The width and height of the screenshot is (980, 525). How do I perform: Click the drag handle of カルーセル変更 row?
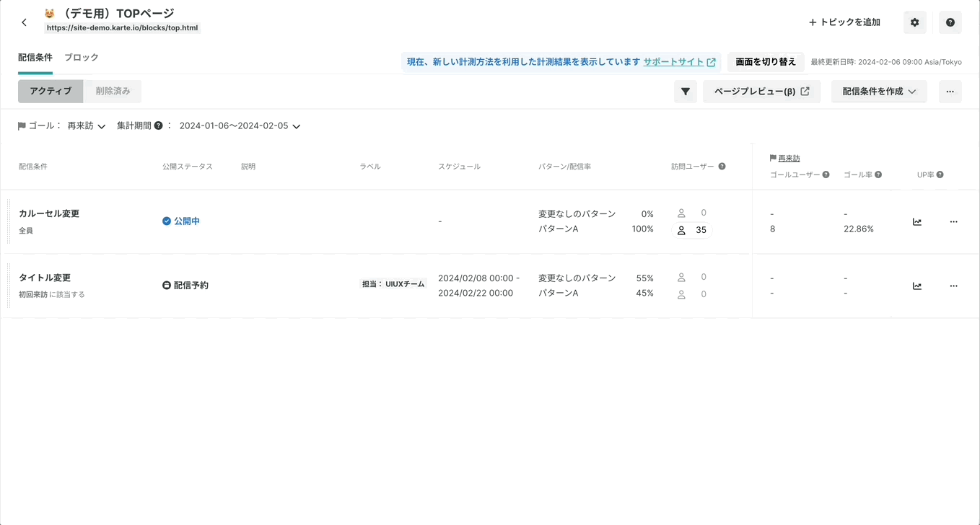point(9,221)
